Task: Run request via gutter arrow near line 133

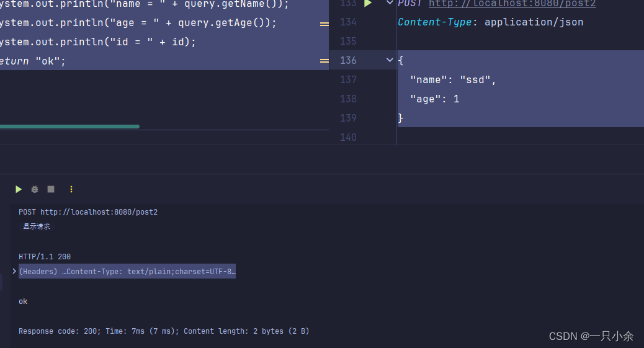Action: [x=368, y=4]
